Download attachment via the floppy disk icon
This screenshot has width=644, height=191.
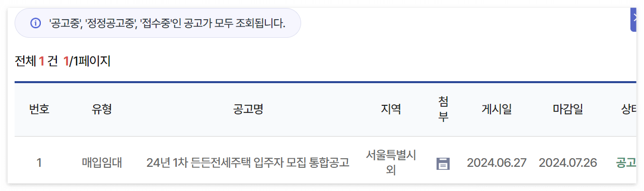443,163
